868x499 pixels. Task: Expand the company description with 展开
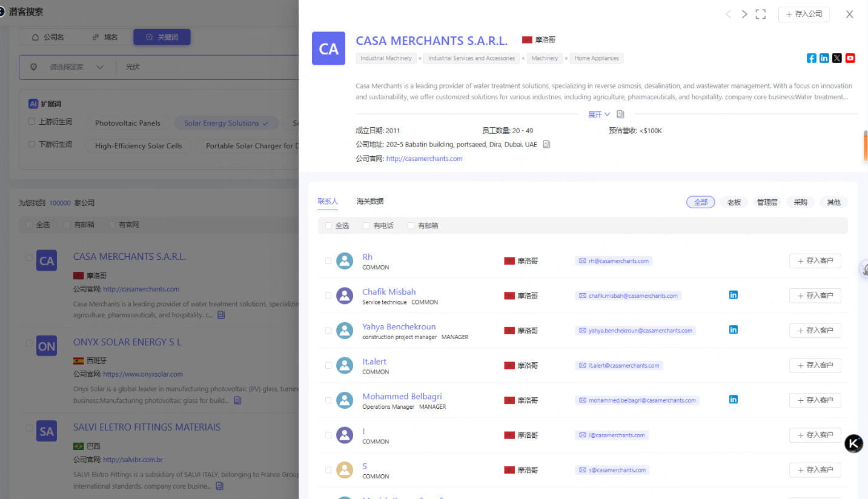pos(599,114)
